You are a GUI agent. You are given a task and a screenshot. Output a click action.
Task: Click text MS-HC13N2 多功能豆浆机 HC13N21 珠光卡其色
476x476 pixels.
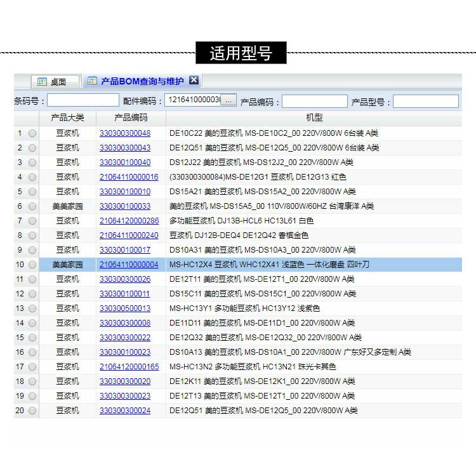253,366
